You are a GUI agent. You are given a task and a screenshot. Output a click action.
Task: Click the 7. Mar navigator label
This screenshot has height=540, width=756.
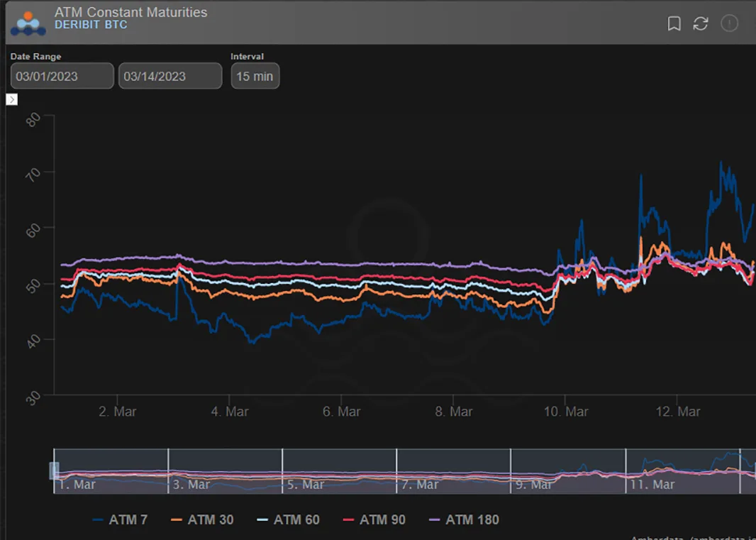[x=419, y=484]
